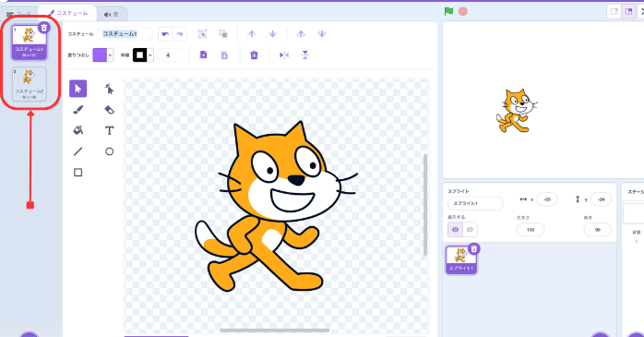
Task: Send selection to the back
Action: pos(322,34)
